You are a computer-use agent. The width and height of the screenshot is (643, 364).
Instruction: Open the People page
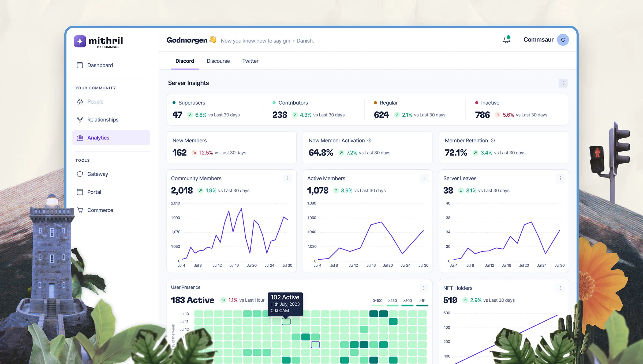(111, 102)
